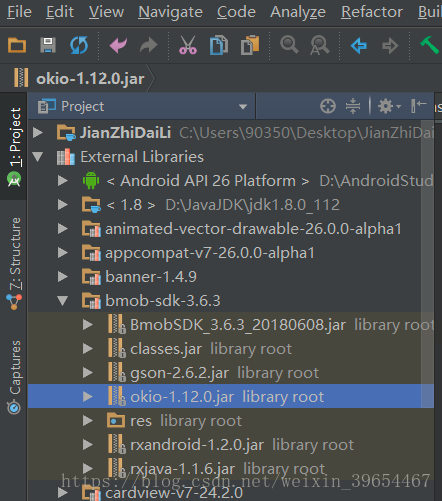The width and height of the screenshot is (442, 501).
Task: Click the Scroll from Source target icon
Action: [328, 106]
